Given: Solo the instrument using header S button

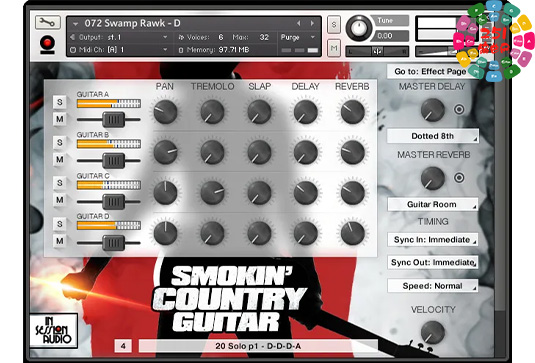Looking at the screenshot, I should (334, 25).
